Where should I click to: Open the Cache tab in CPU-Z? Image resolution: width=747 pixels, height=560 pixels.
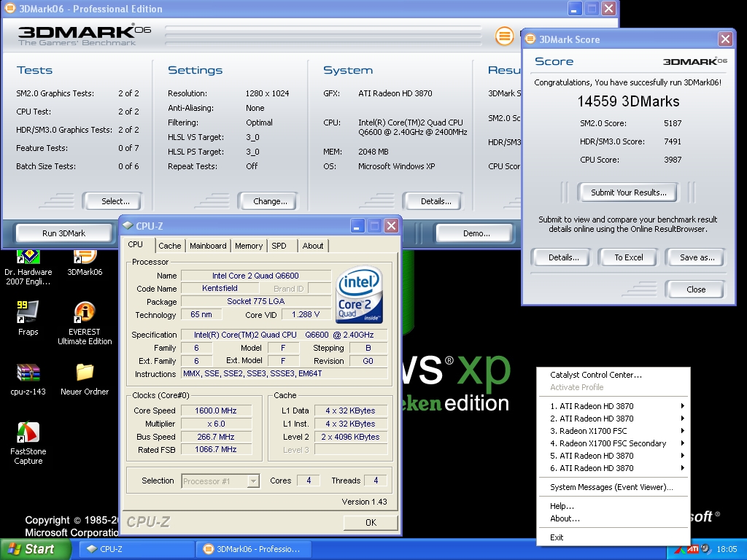click(169, 246)
